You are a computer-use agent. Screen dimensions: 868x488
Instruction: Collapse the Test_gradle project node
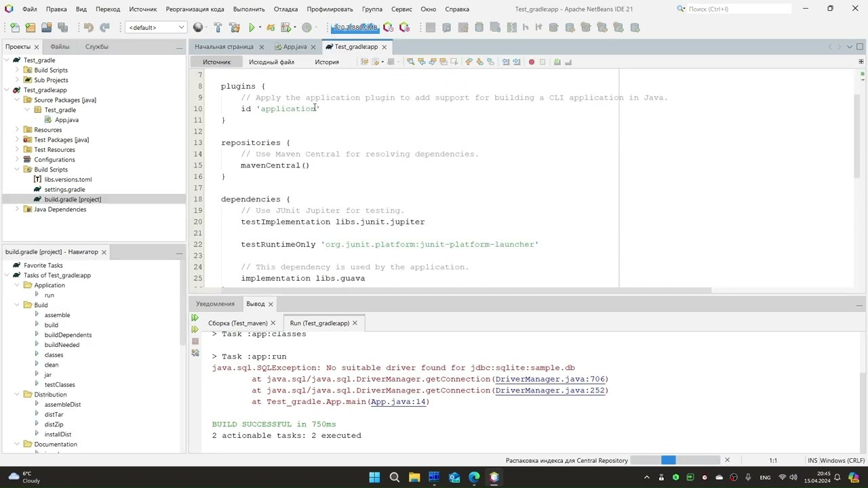pos(7,60)
